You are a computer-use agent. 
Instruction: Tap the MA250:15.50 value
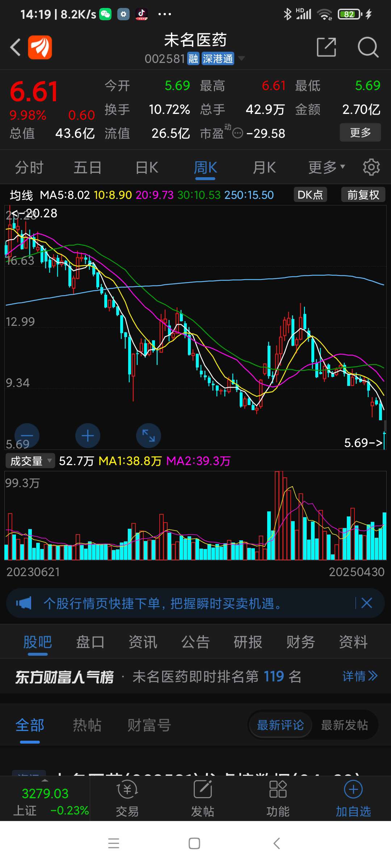click(249, 195)
